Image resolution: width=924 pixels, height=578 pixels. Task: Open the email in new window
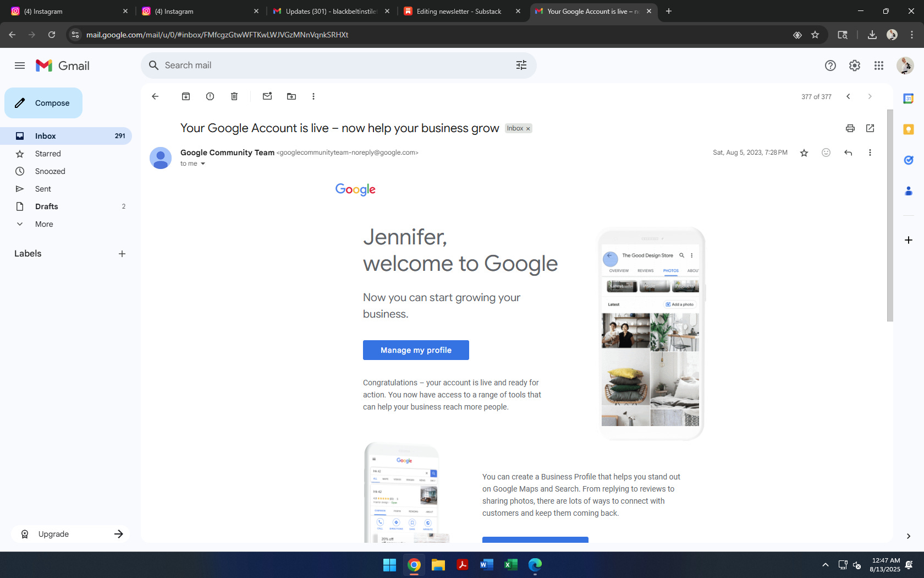point(870,128)
